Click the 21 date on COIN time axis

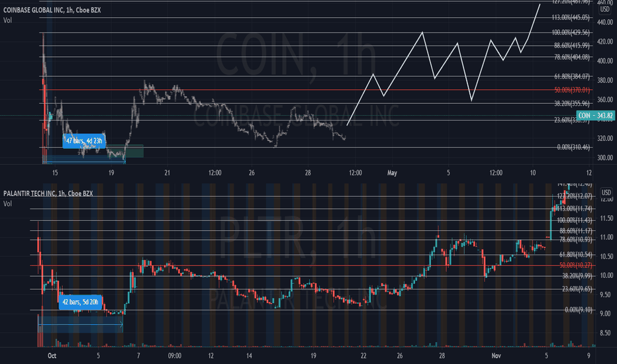167,173
